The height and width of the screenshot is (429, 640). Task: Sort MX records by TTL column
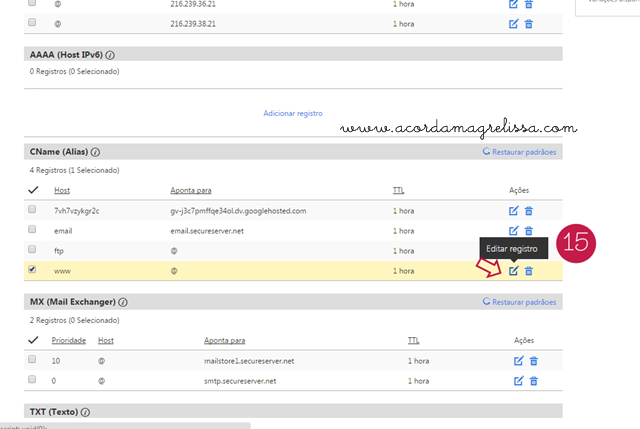(x=413, y=340)
